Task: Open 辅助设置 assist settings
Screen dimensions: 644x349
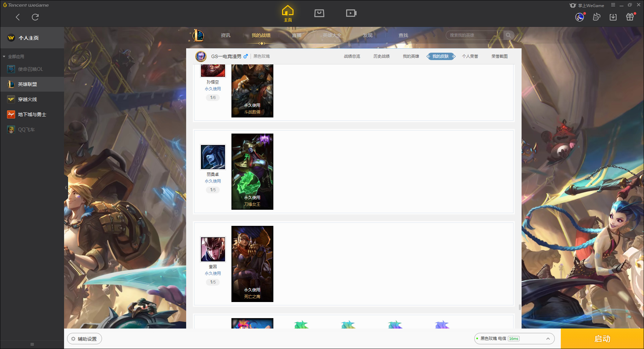Action: click(85, 339)
